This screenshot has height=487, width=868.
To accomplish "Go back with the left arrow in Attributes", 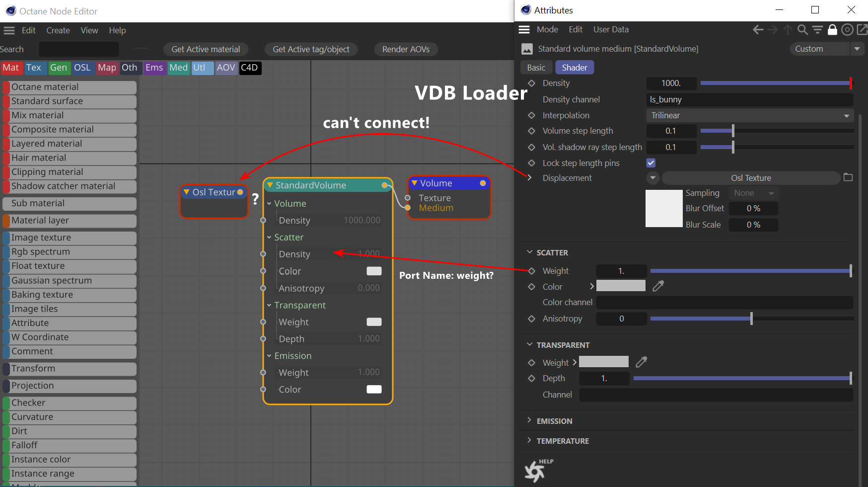I will coord(758,30).
